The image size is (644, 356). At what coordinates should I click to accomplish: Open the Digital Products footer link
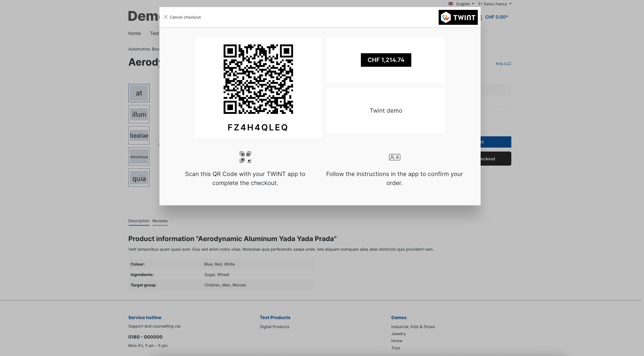[x=274, y=327]
